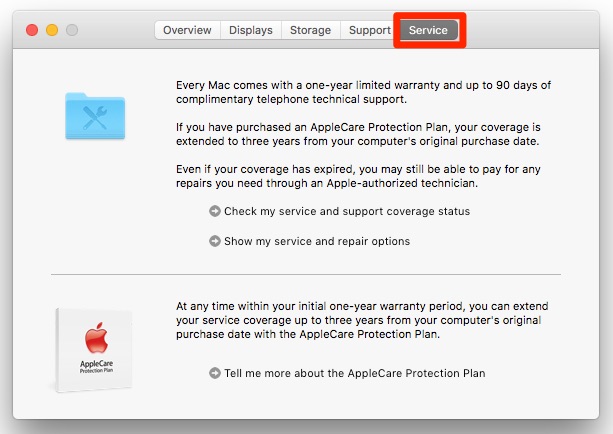Open Tell me more about AppleCare Protection Plan
This screenshot has height=434, width=613.
355,373
